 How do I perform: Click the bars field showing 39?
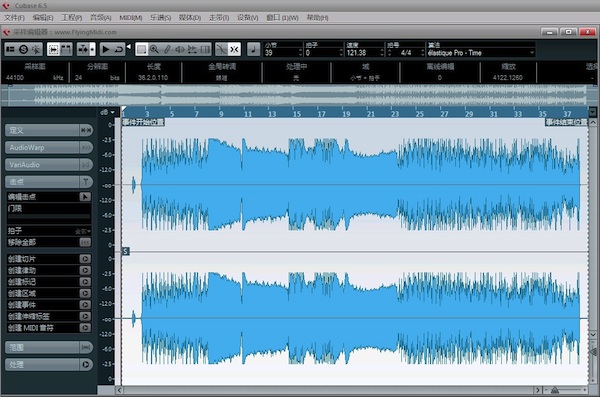[x=281, y=53]
